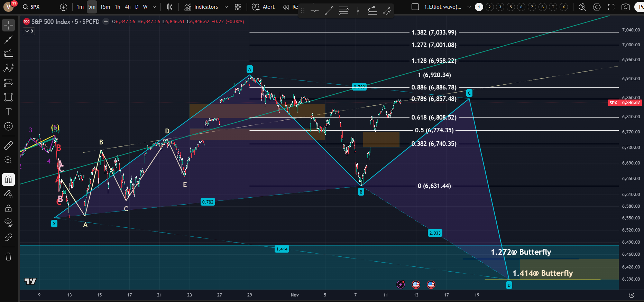644x302 pixels.
Task: Toggle lock all drawings
Action: [8, 208]
